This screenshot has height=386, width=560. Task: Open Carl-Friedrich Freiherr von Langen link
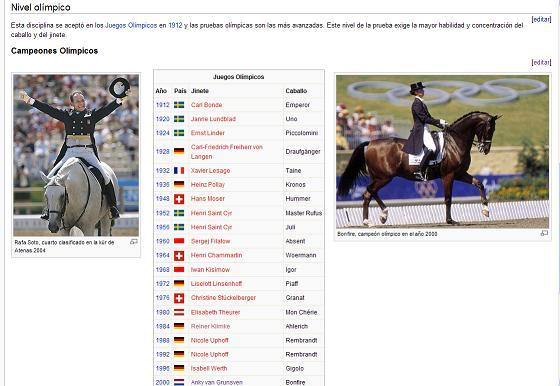[x=227, y=152]
